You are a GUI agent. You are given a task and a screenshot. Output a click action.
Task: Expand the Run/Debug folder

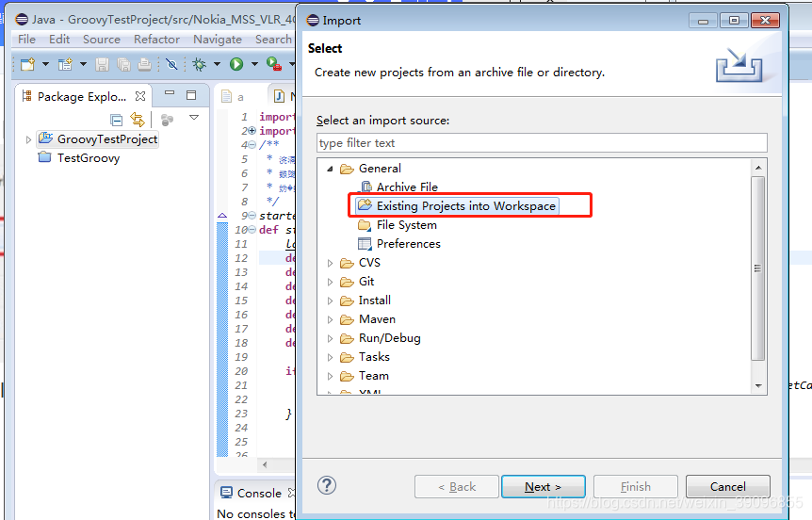[330, 339]
